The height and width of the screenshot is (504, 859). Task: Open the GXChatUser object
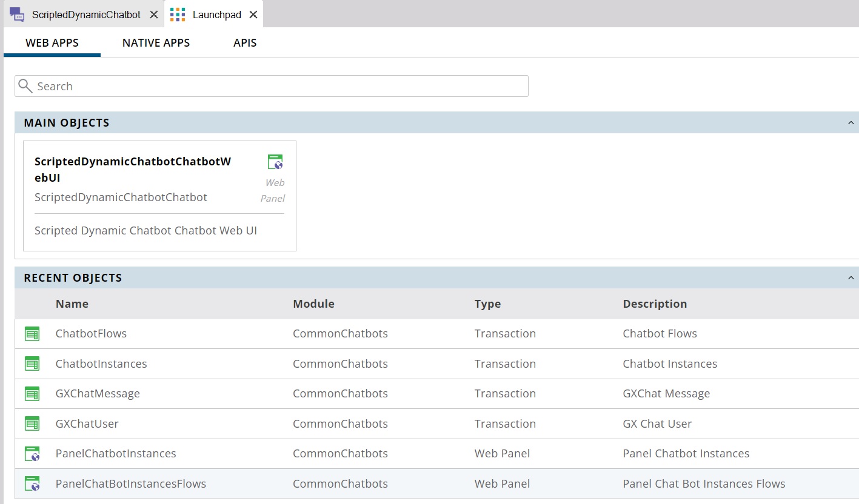click(87, 424)
